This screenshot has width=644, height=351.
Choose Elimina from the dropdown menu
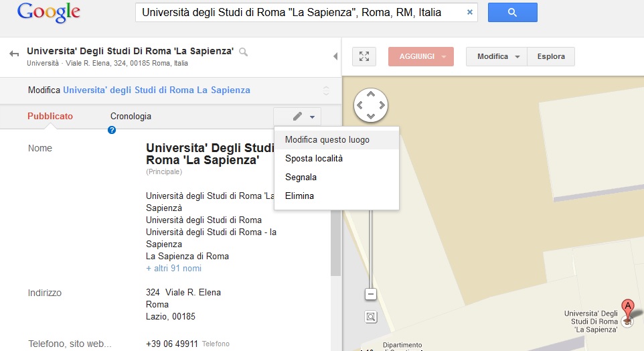pos(336,196)
